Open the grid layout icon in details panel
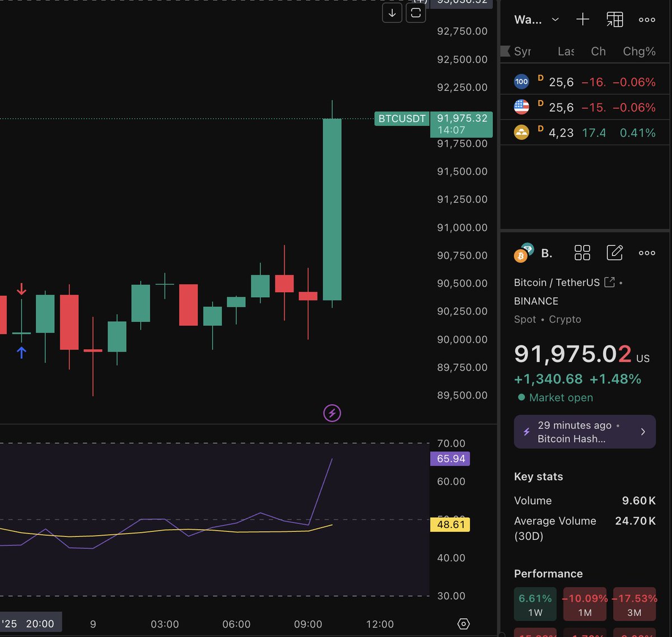Viewport: 672px width, 637px height. (582, 253)
